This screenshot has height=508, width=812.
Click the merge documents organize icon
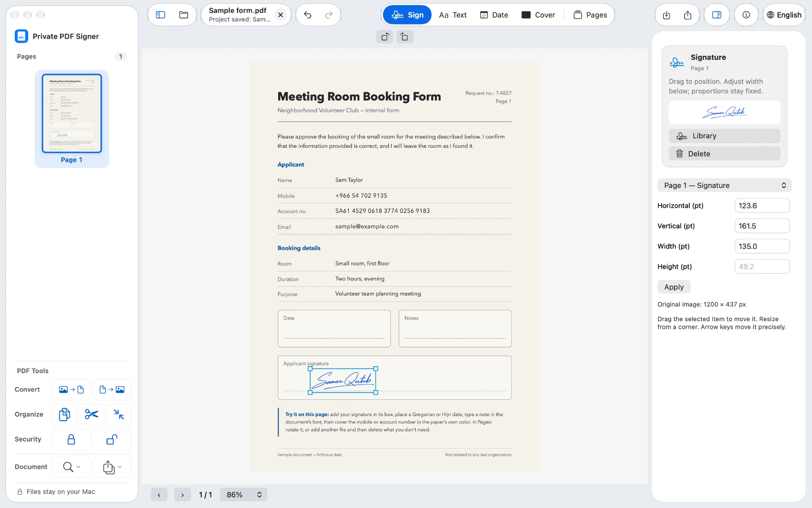tap(65, 414)
